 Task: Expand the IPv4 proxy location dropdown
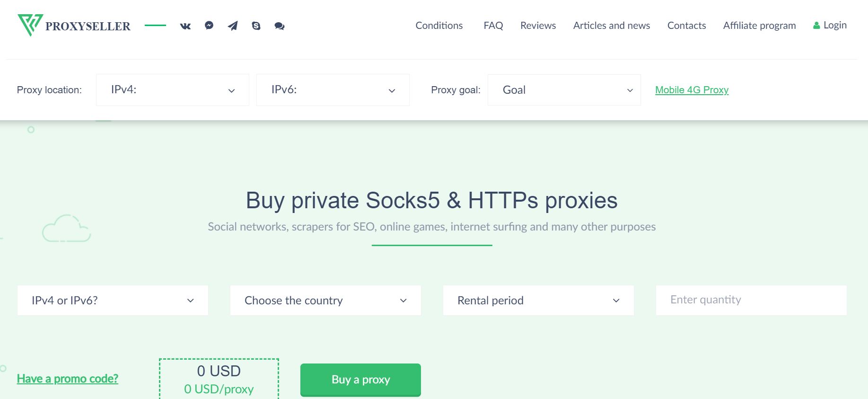point(172,90)
